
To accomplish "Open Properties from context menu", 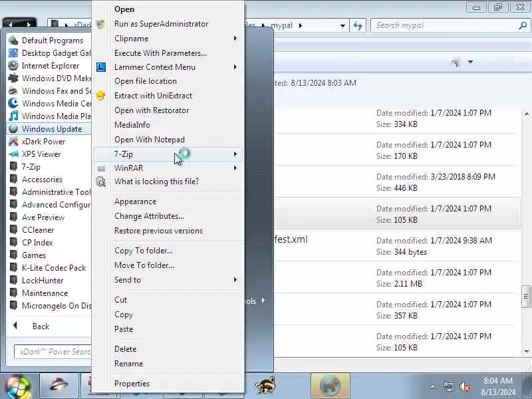I will [x=168, y=384].
